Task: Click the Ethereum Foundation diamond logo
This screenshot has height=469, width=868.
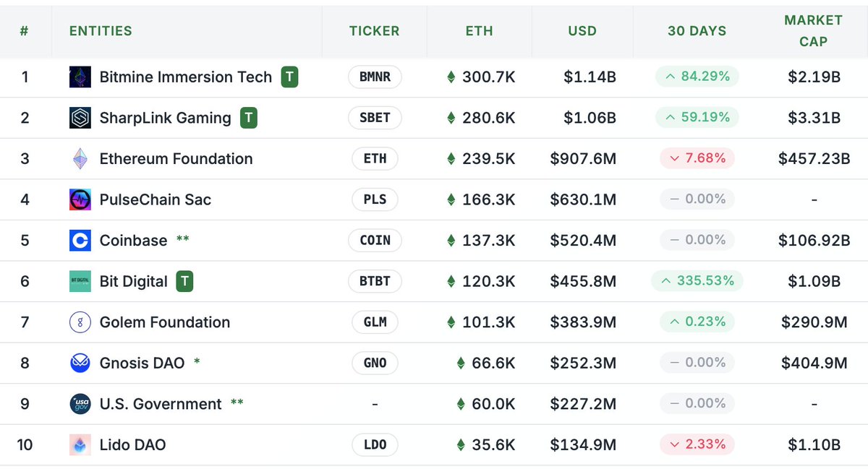Action: click(x=80, y=159)
